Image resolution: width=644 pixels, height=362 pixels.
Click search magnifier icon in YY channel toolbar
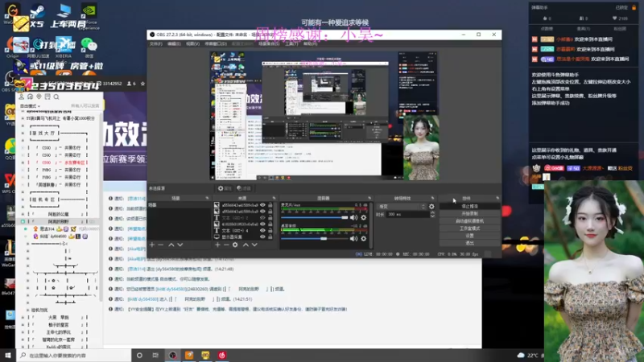(56, 97)
